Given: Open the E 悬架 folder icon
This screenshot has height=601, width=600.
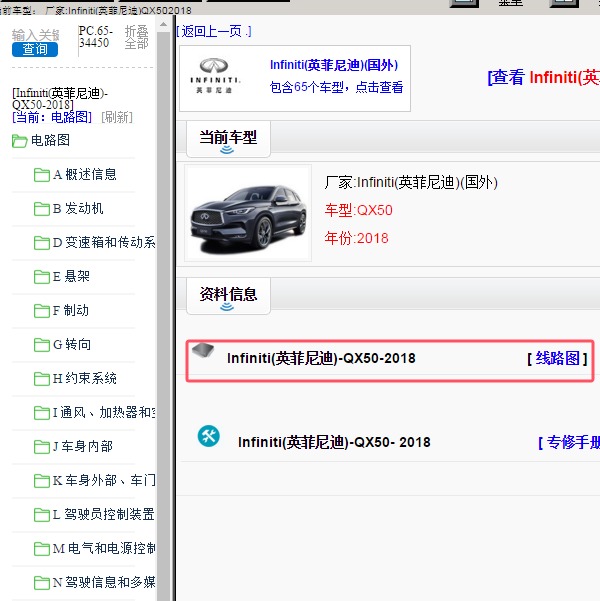Looking at the screenshot, I should 41,277.
